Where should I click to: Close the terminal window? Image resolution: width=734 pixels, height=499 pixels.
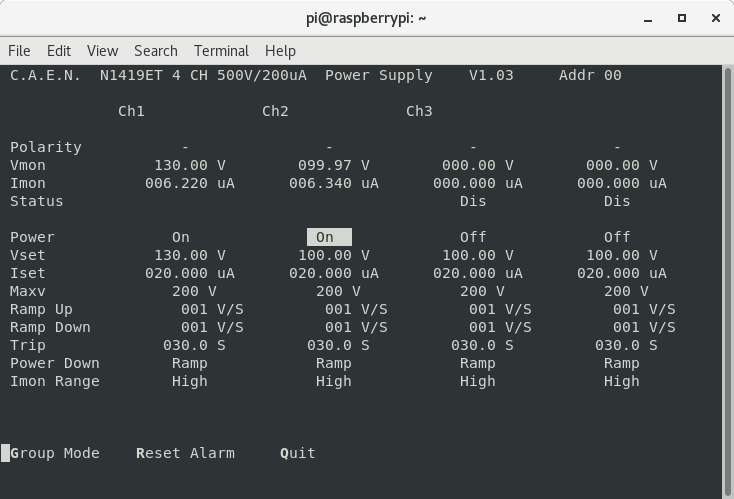pos(714,18)
